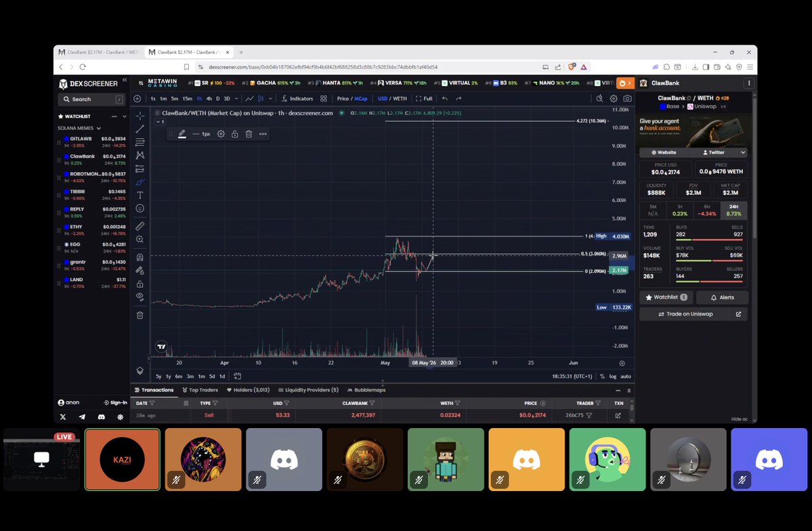Open the Indicators dialog
812x531 pixels.
pos(297,98)
